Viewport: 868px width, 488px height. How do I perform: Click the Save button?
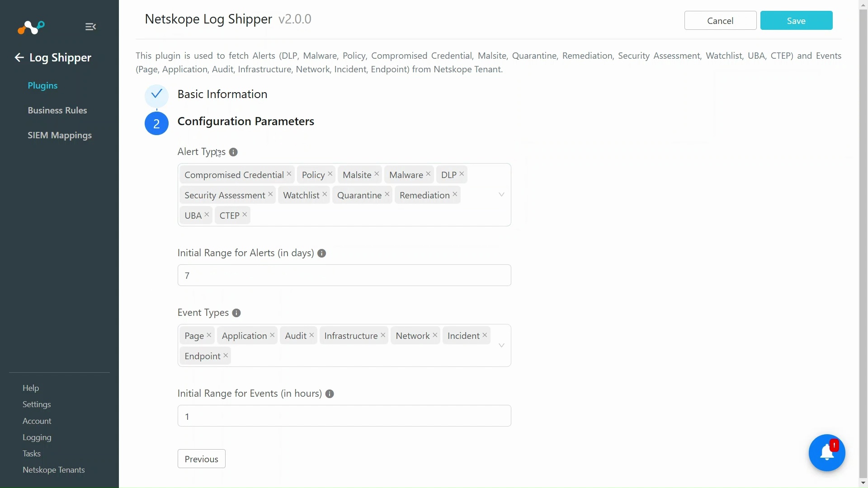(797, 21)
